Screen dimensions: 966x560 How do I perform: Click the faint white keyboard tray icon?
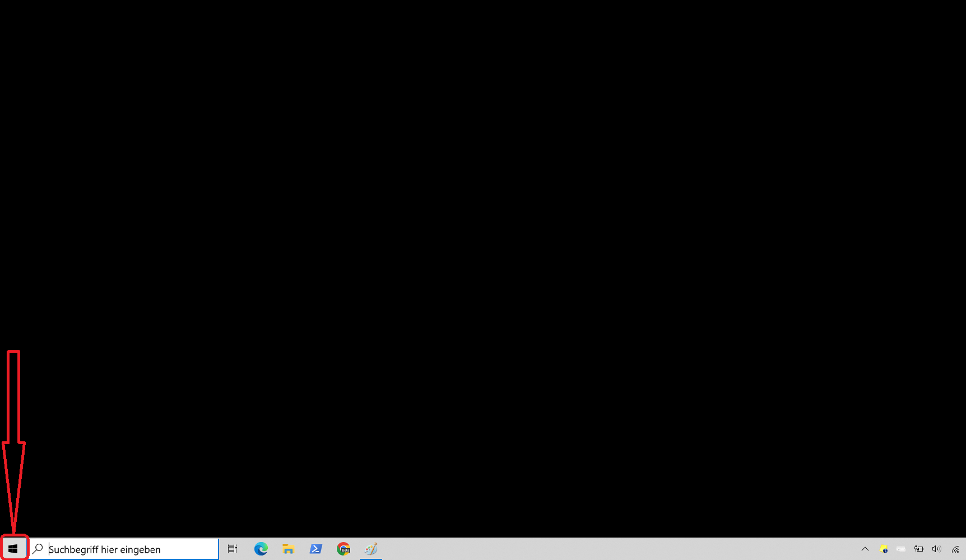(901, 549)
